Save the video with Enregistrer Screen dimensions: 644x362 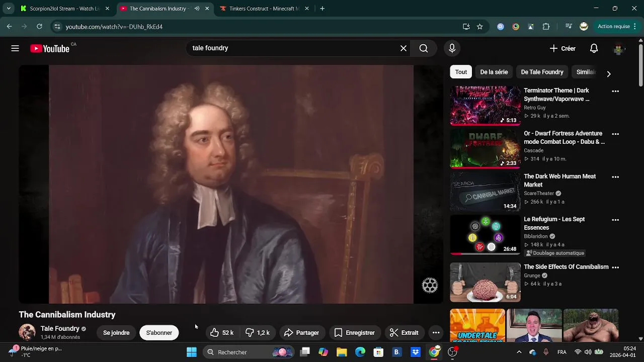pyautogui.click(x=355, y=333)
